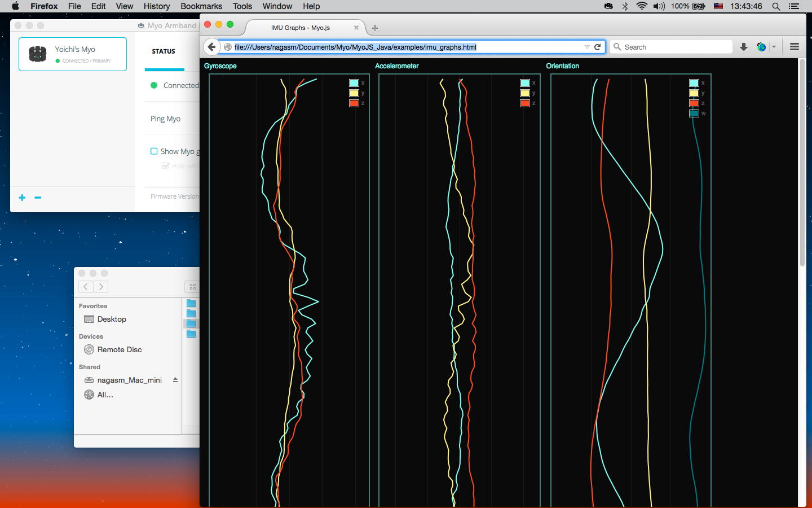Open Firefox Downloads panel
Image resolution: width=812 pixels, height=508 pixels.
point(744,47)
